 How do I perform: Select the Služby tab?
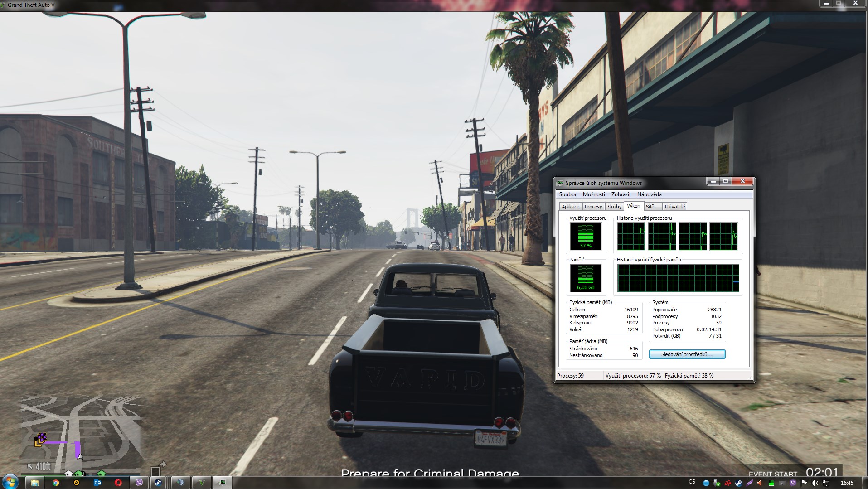614,207
